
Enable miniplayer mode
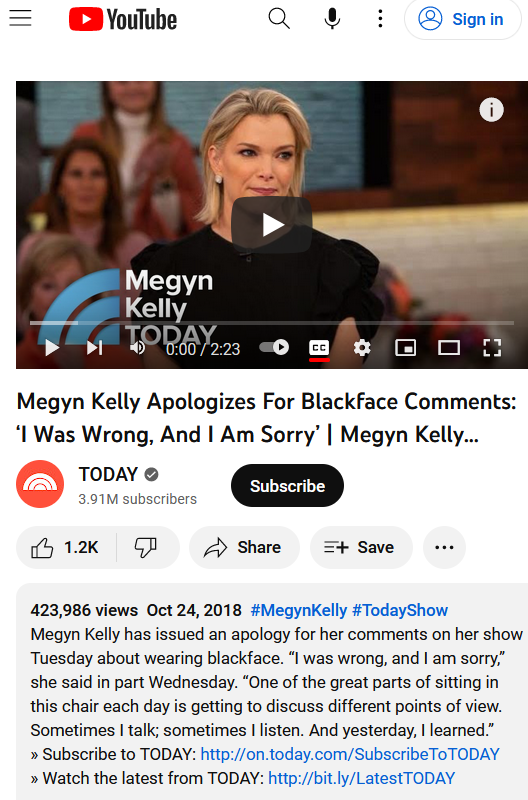(406, 348)
